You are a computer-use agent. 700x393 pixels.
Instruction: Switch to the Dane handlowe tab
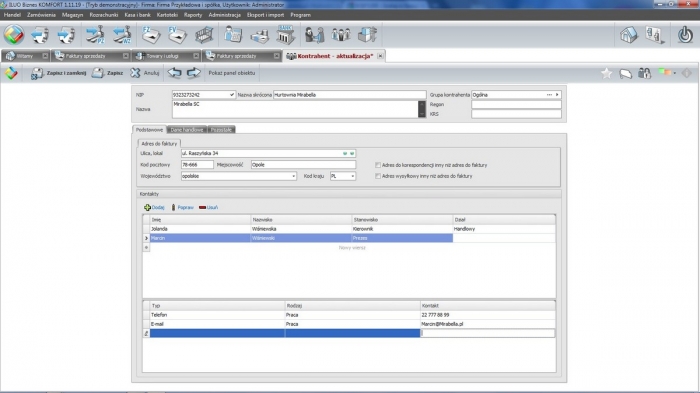coord(187,130)
